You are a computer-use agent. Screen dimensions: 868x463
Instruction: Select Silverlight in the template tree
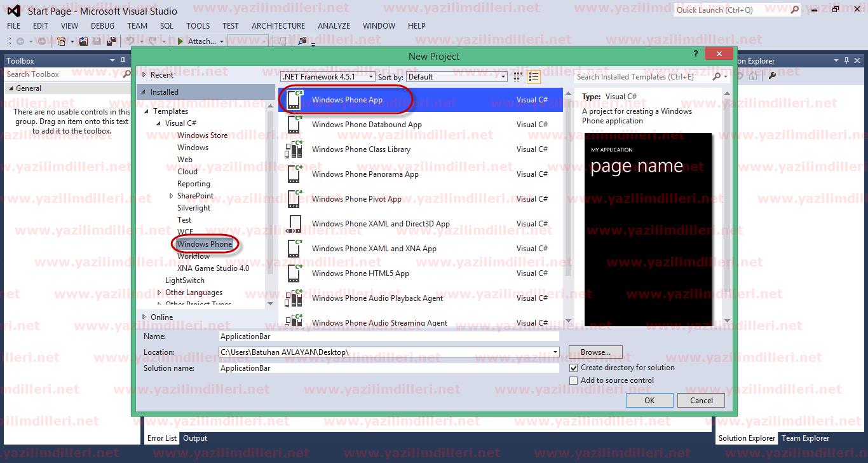(194, 208)
